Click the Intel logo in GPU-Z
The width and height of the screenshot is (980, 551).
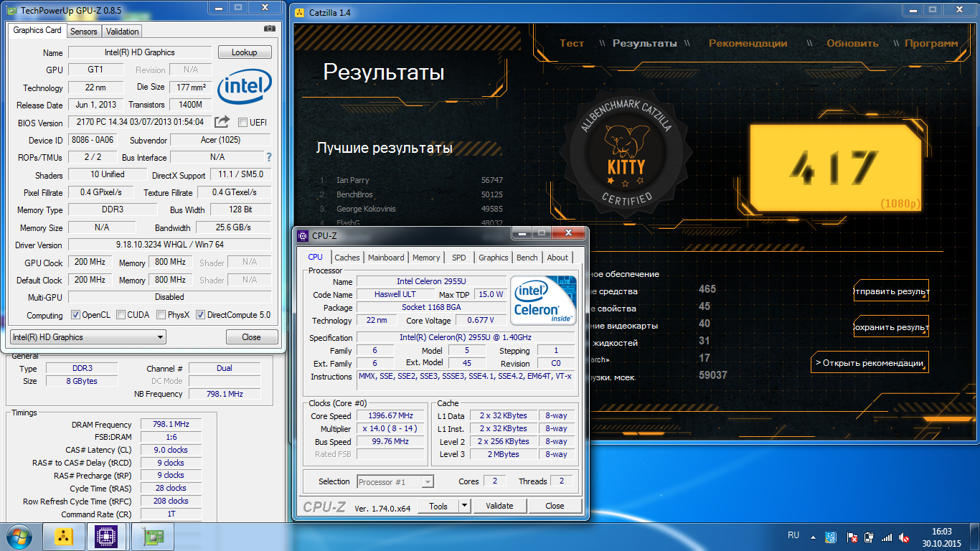[x=245, y=88]
